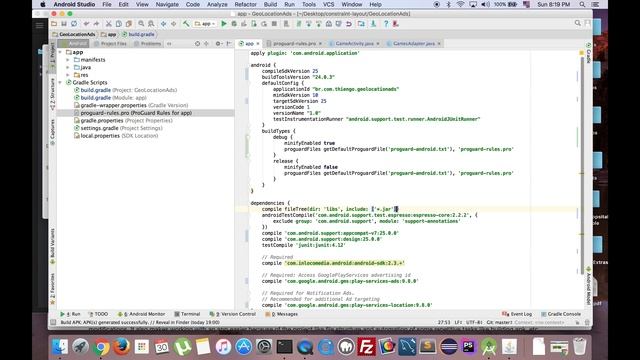This screenshot has height=360, width=640.
Task: Open the Trash in the Dock
Action: click(580, 347)
